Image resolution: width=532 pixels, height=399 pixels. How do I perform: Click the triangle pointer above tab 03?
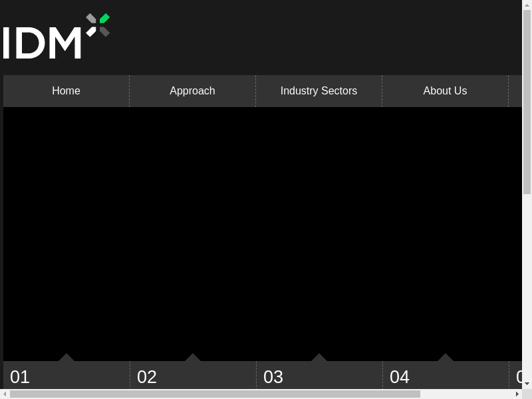tap(319, 358)
